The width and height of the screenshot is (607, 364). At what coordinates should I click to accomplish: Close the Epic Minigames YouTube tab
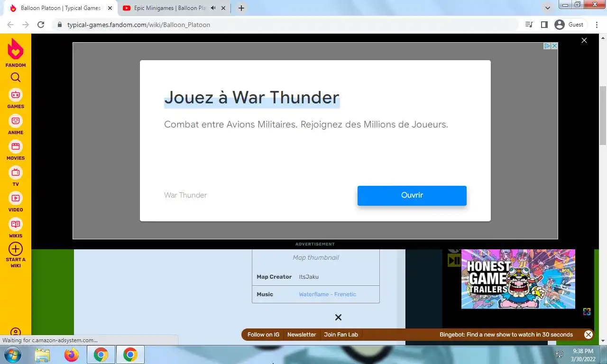[x=223, y=8]
